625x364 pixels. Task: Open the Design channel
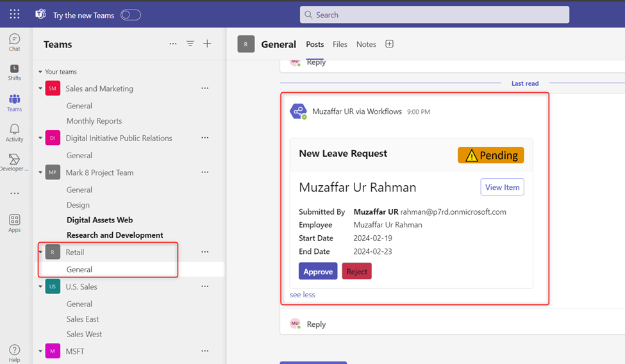[x=78, y=205]
